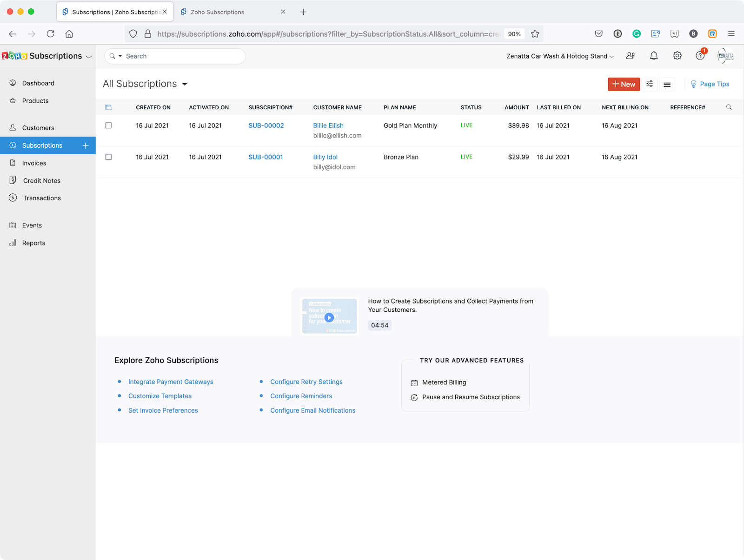
Task: Sort by the Created On column header
Action: (153, 107)
